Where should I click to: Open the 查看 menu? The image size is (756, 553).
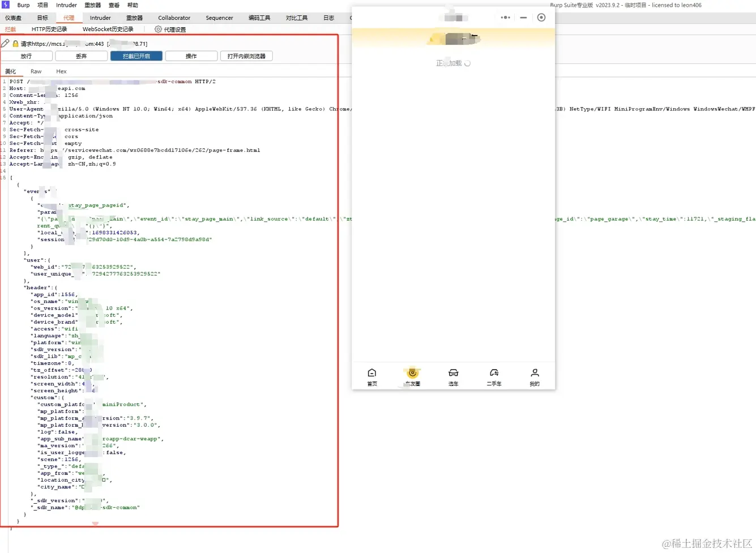[114, 5]
